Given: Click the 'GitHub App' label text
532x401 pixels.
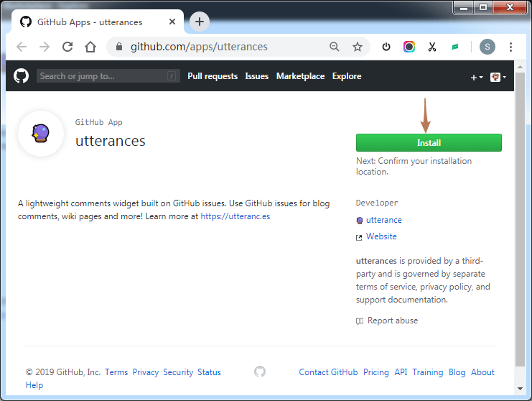Looking at the screenshot, I should coord(99,122).
